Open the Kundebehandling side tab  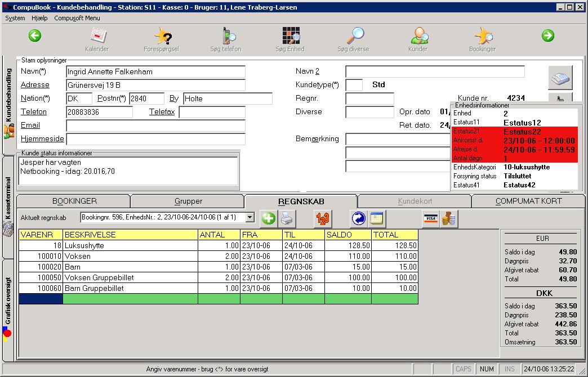8,105
